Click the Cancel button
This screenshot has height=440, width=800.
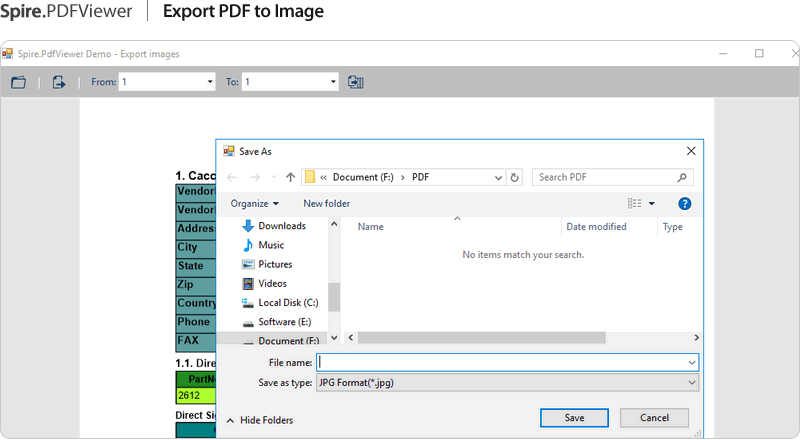pos(654,418)
